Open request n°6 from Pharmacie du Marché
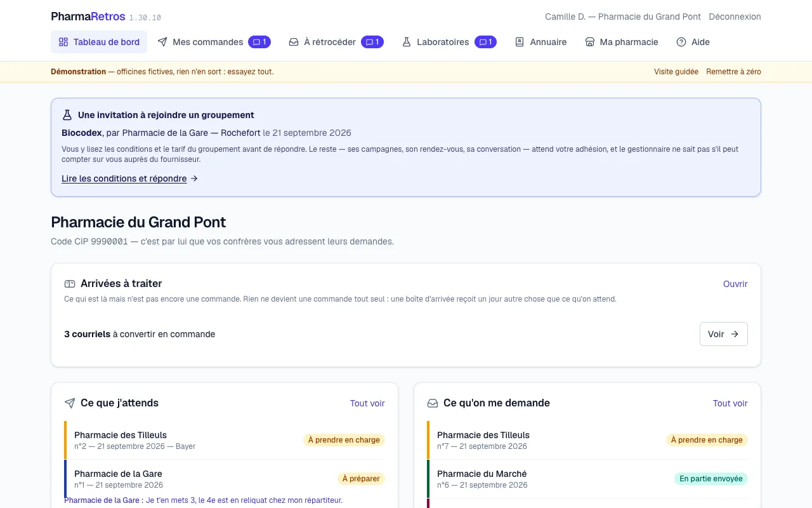Viewport: 812px width, 508px height. (587, 479)
